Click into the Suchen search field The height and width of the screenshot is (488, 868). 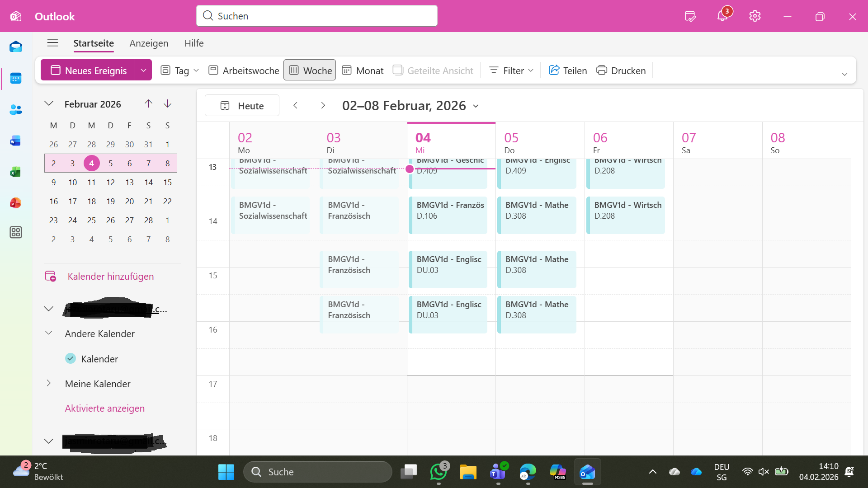coord(317,16)
